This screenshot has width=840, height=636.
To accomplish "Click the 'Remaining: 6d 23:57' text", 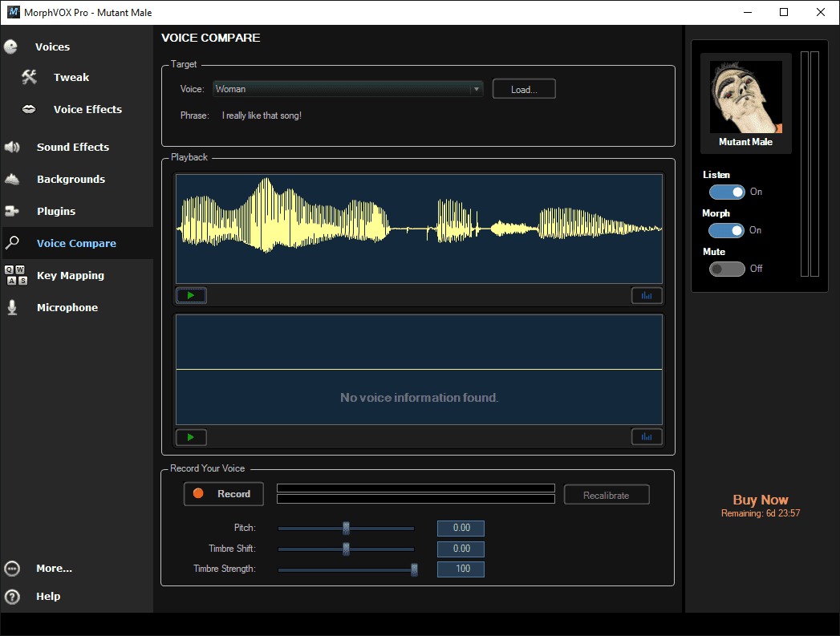I will click(x=761, y=513).
